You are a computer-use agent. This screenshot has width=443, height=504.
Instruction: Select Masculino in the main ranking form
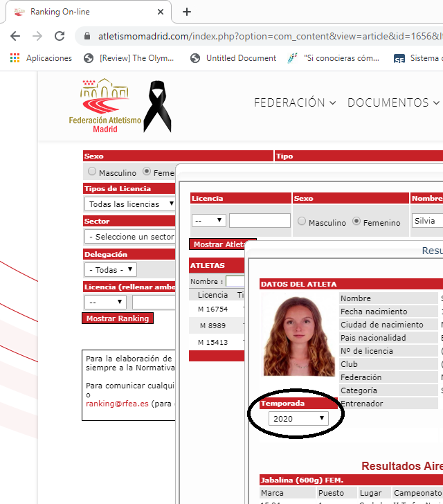tap(92, 171)
